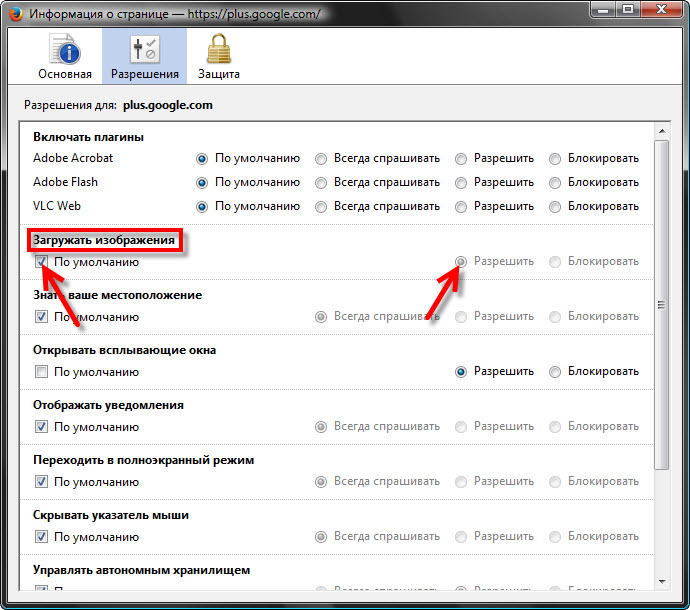
Task: Click scrollbar down arrow in permissions list
Action: coord(662,582)
